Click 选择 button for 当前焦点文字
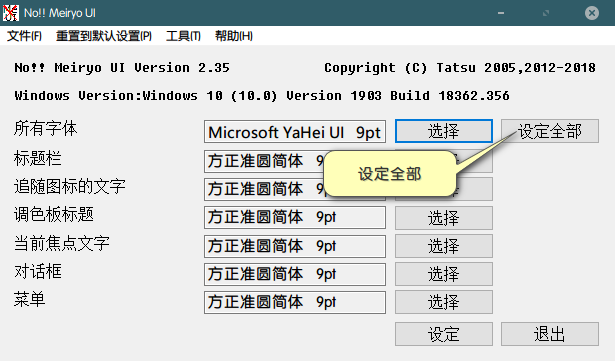Viewport: 615px width, 361px height. pyautogui.click(x=444, y=246)
